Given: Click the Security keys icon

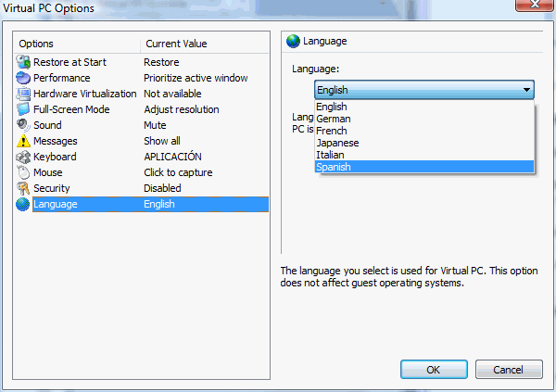Looking at the screenshot, I should pos(23,188).
